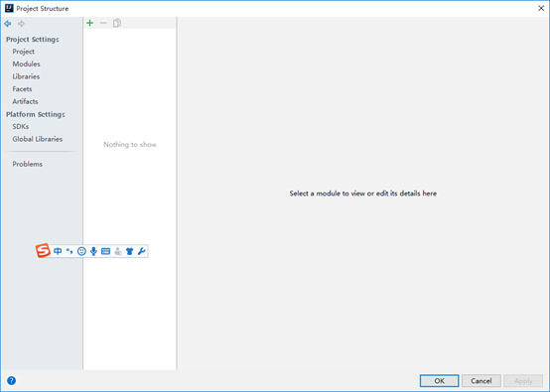Click the Apply button
The width and height of the screenshot is (550, 392).
pyautogui.click(x=523, y=381)
